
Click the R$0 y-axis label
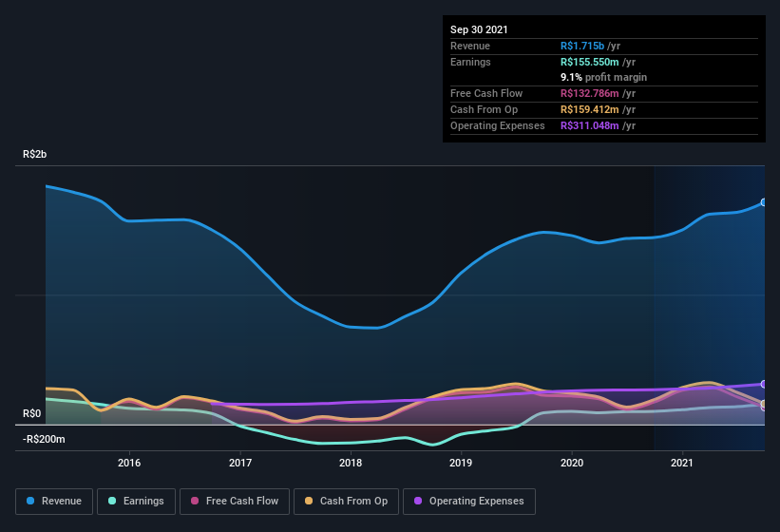coord(32,413)
